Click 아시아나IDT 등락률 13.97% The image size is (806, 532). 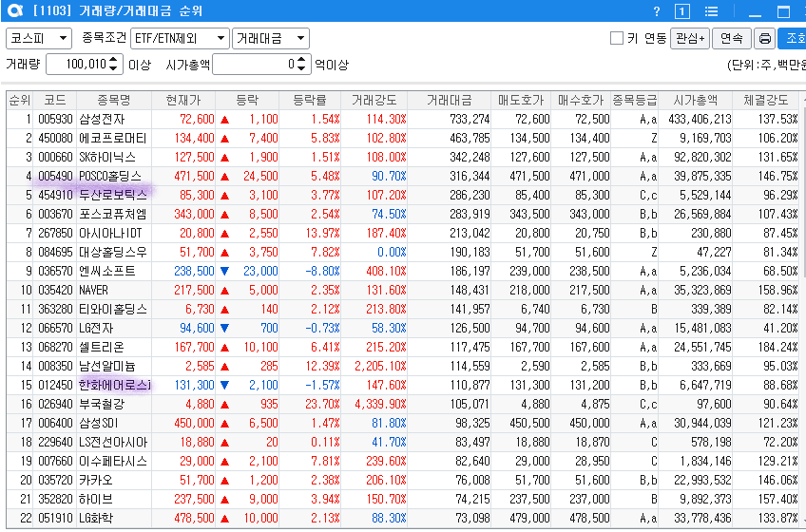pyautogui.click(x=322, y=234)
